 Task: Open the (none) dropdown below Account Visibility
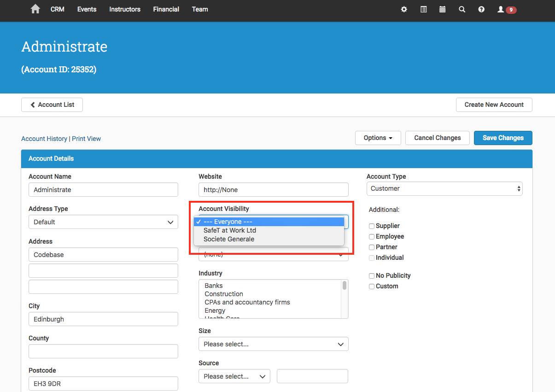[274, 254]
